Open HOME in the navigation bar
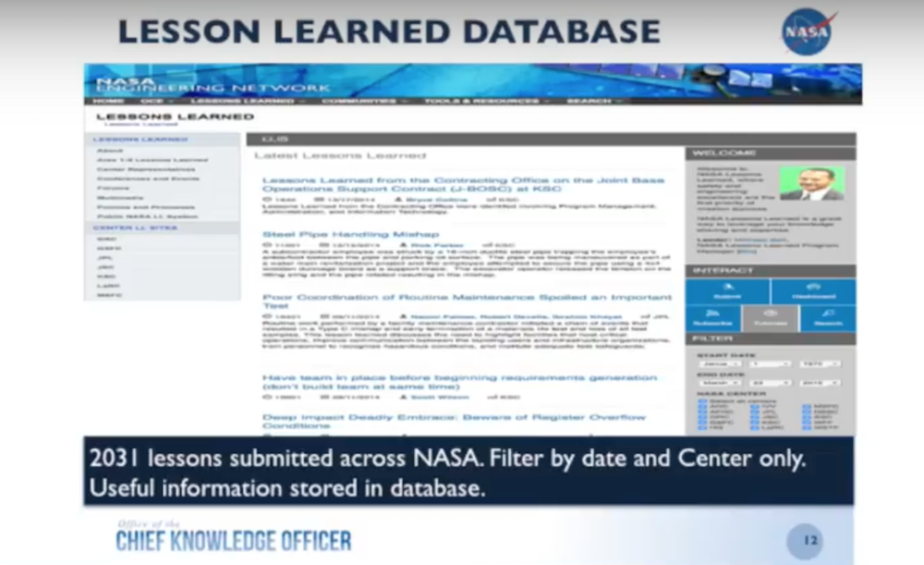 tap(108, 101)
